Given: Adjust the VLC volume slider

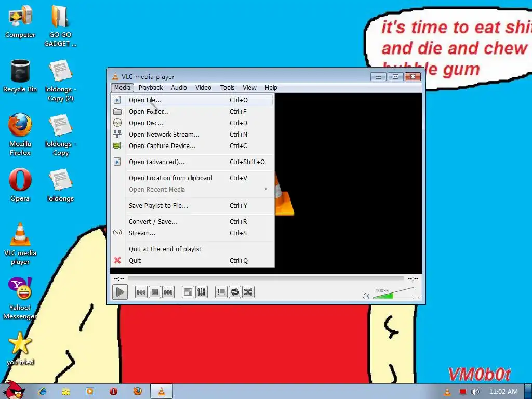Looking at the screenshot, I should click(393, 294).
